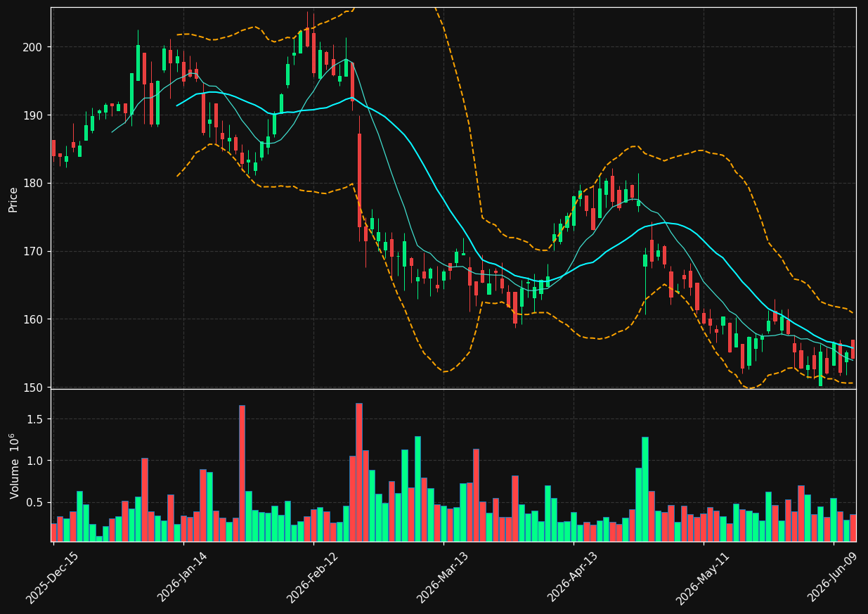Click the 2026-Apr-13 date label

(573, 577)
